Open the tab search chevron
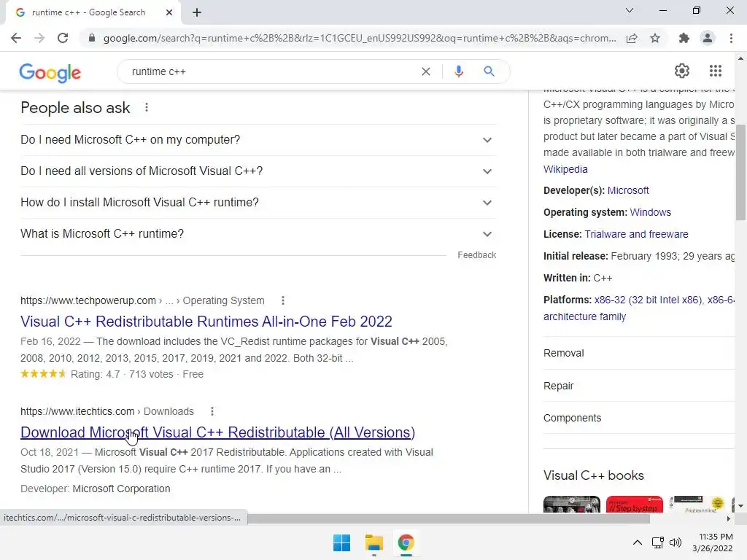 (x=630, y=10)
